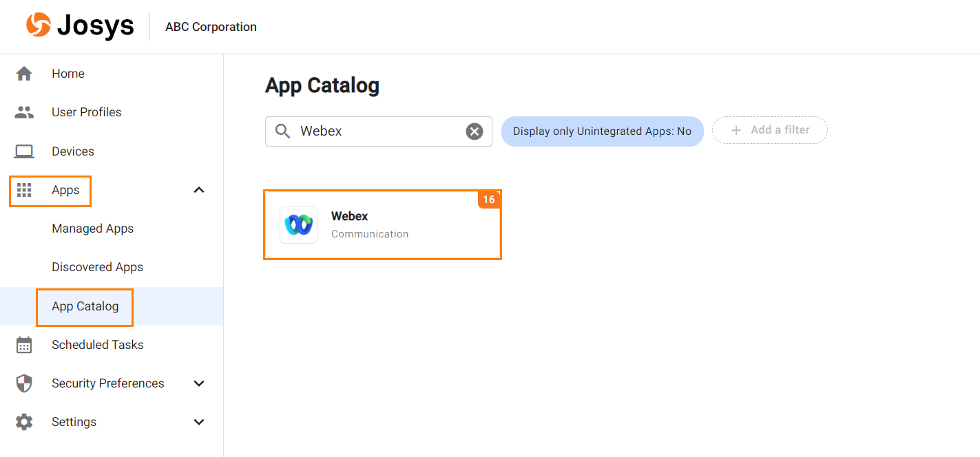Click the 16 badge on Webex card
980x457 pixels.
pyautogui.click(x=489, y=200)
